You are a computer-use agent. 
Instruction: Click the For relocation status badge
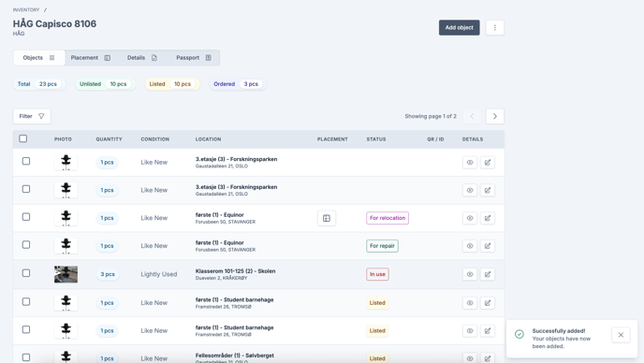click(388, 218)
